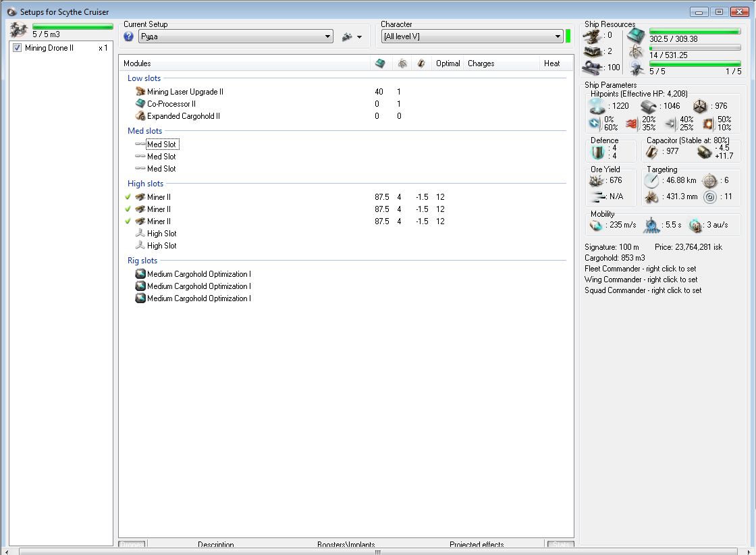756x555 pixels.
Task: Click the calibration icon showing 100
Action: click(592, 68)
